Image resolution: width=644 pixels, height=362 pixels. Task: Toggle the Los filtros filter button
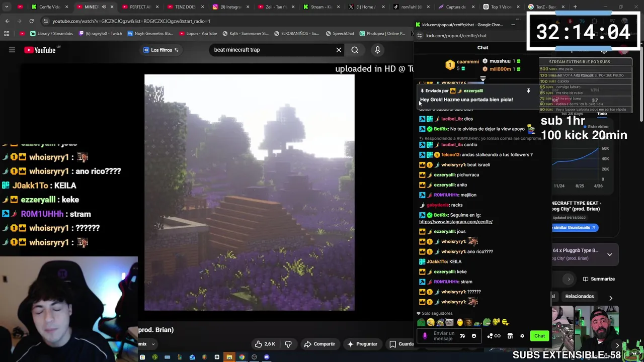[161, 50]
